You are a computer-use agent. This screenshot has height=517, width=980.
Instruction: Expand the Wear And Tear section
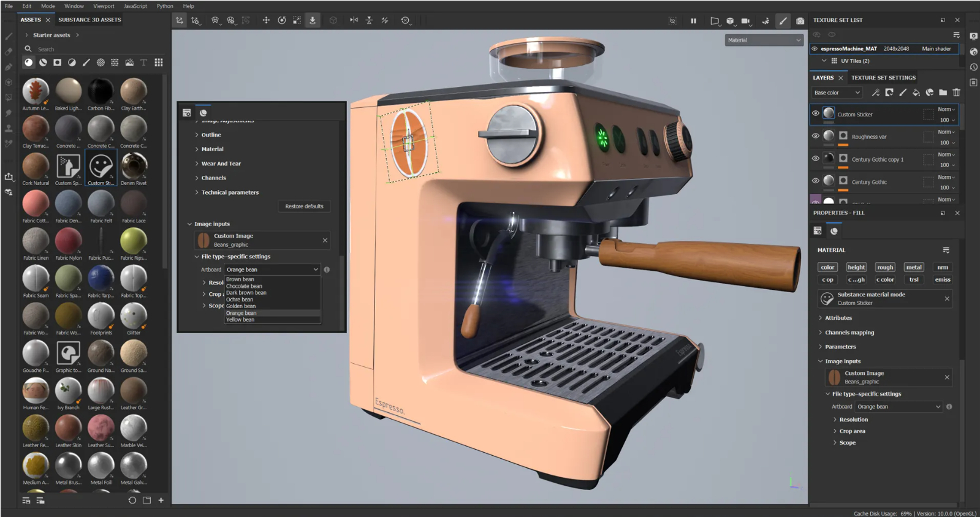point(221,164)
